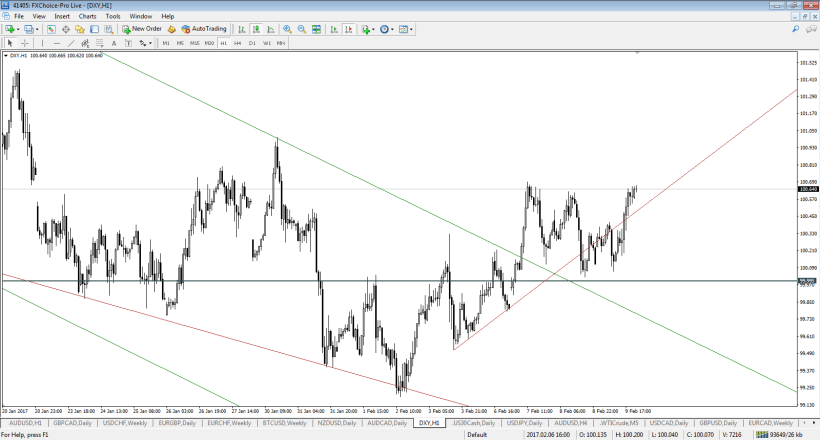Open the Indicators list icon

[366, 29]
